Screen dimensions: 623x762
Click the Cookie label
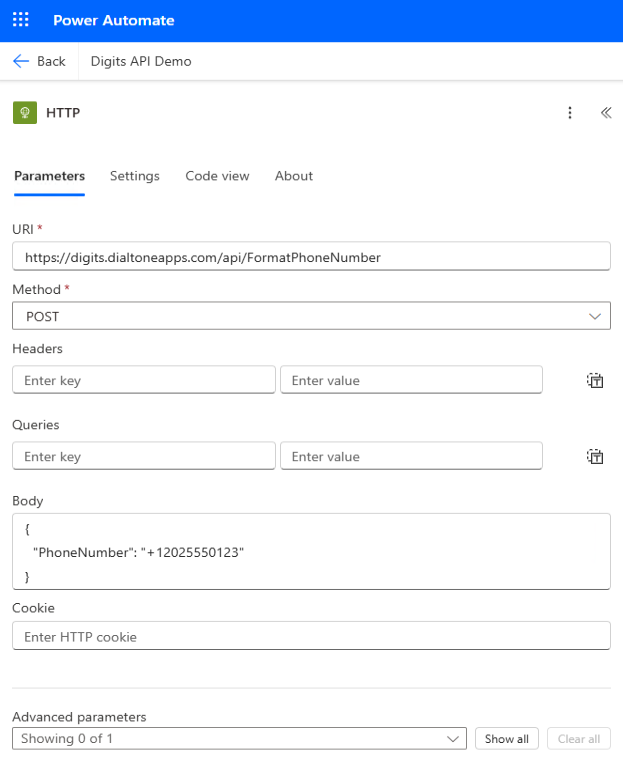pos(33,608)
